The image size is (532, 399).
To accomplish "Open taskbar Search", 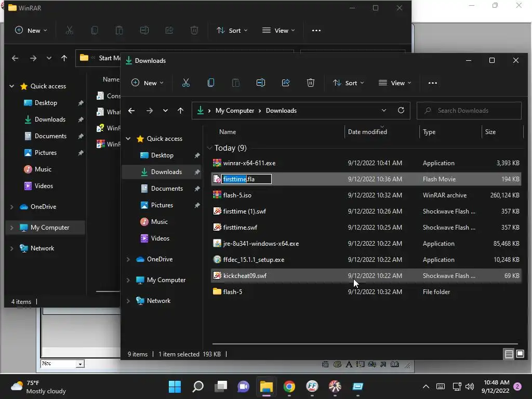I will (198, 387).
